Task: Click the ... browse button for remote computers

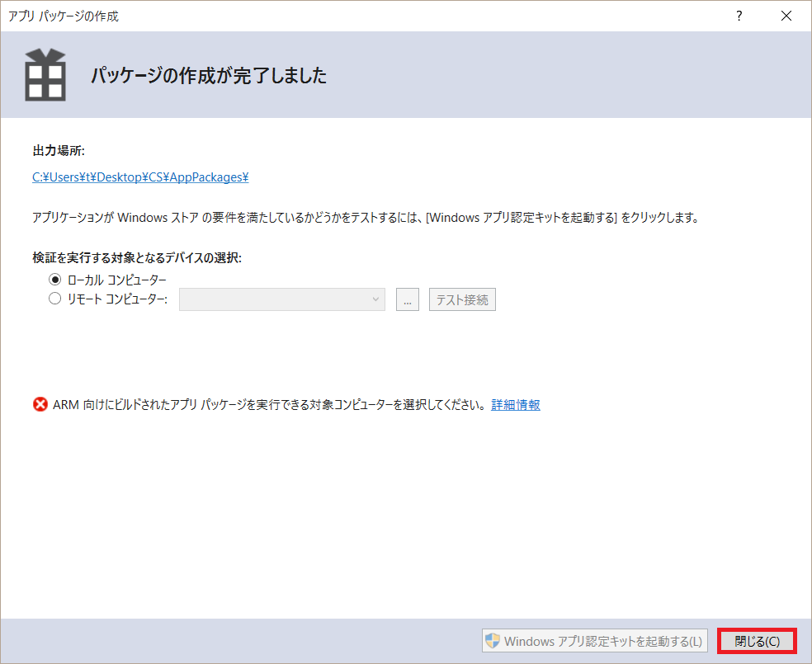Action: 407,299
